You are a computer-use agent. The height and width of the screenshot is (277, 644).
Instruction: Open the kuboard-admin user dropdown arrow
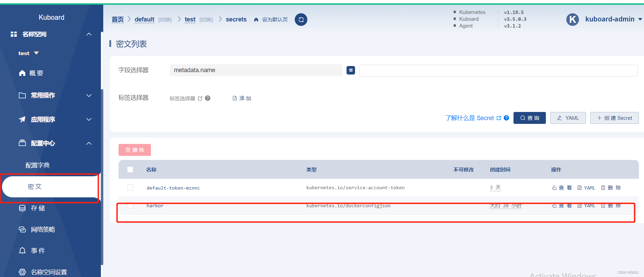[640, 19]
